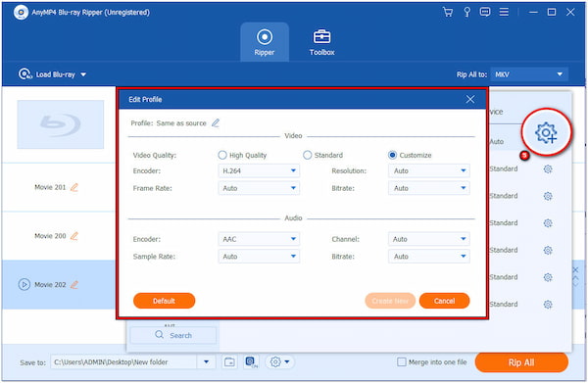This screenshot has height=383, width=588.
Task: Click the AnyMP4 app logo icon
Action: (21, 13)
